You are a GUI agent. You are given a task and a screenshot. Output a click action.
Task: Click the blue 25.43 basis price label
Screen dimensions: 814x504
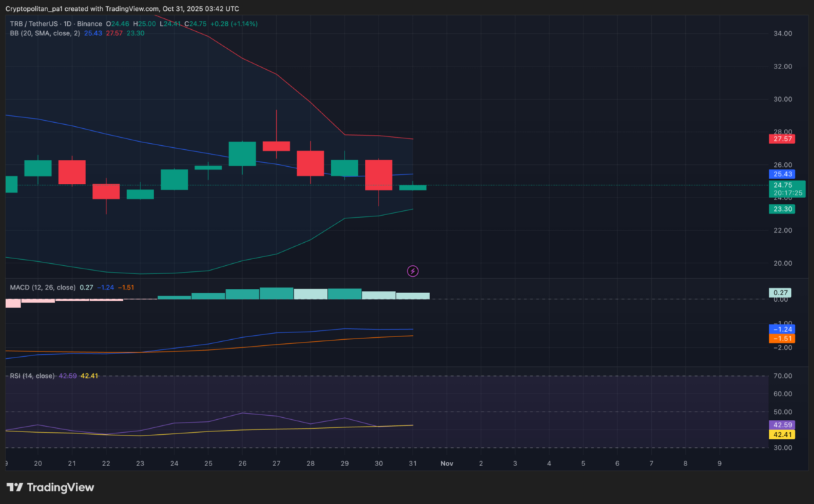point(781,174)
